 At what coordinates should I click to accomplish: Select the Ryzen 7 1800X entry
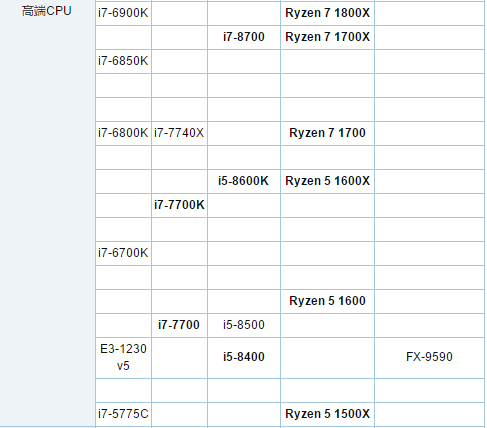click(327, 13)
